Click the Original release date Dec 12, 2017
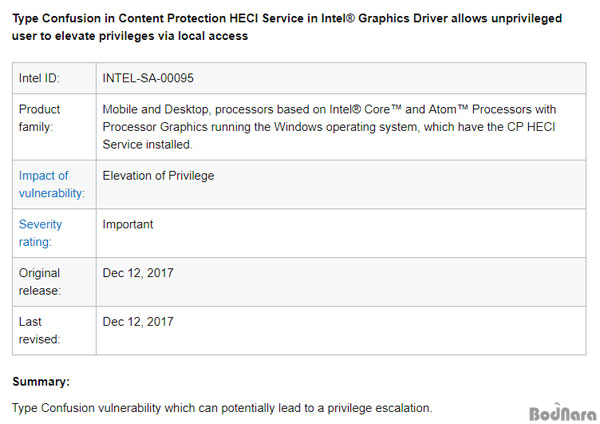600x424 pixels. (x=138, y=273)
